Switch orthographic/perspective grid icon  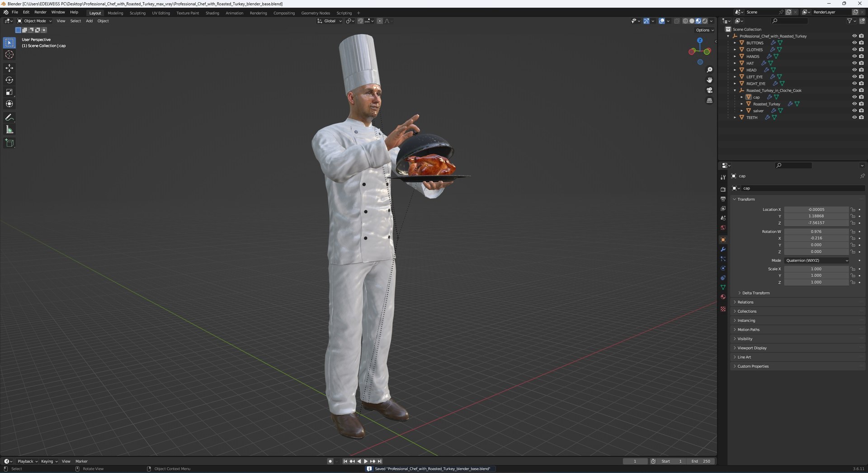[x=709, y=100]
